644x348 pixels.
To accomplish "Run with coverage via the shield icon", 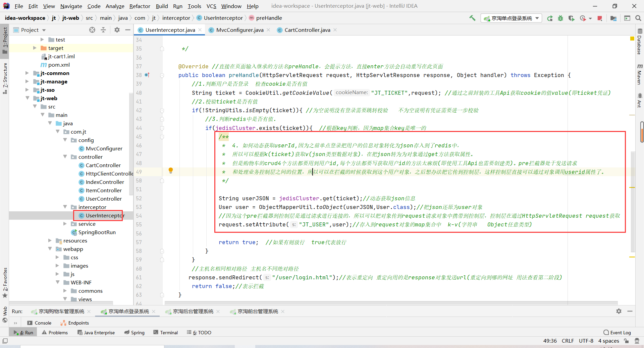I will coord(571,18).
